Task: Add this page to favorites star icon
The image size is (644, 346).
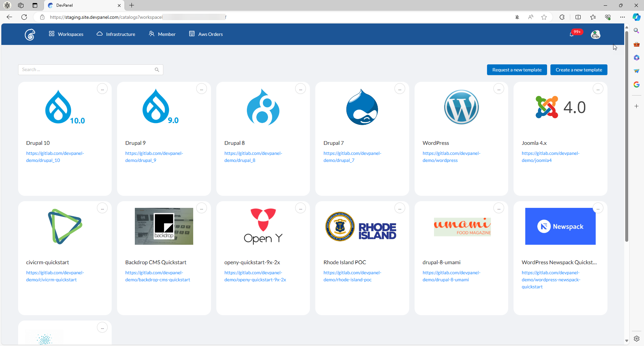Action: [x=544, y=17]
